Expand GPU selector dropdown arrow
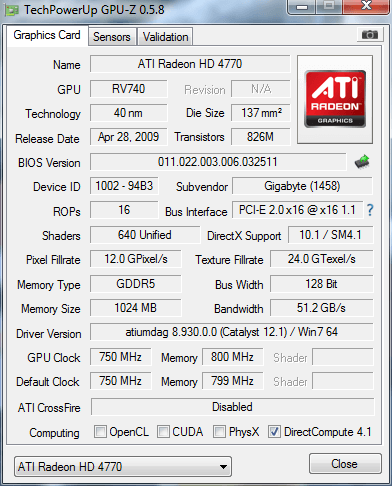Viewport: 392px width, 486px height. (223, 467)
